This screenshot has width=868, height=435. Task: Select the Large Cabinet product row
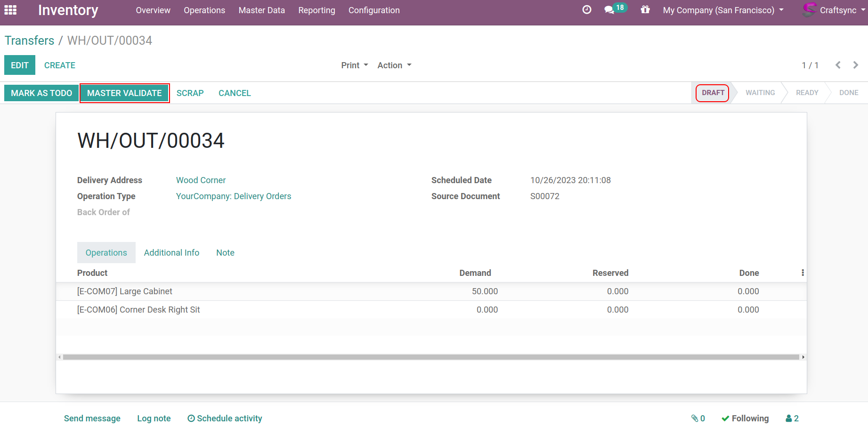point(125,291)
